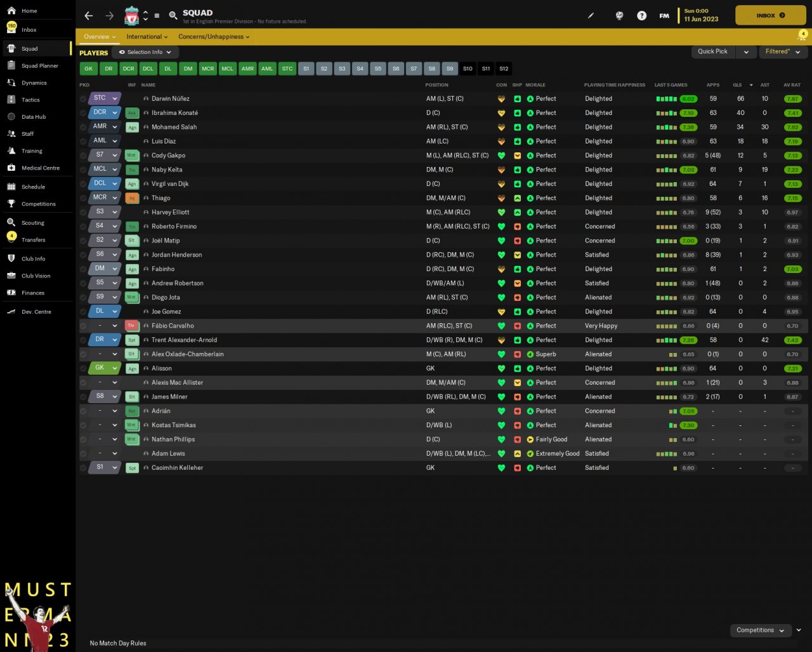Open the Home sidebar icon

click(x=11, y=11)
